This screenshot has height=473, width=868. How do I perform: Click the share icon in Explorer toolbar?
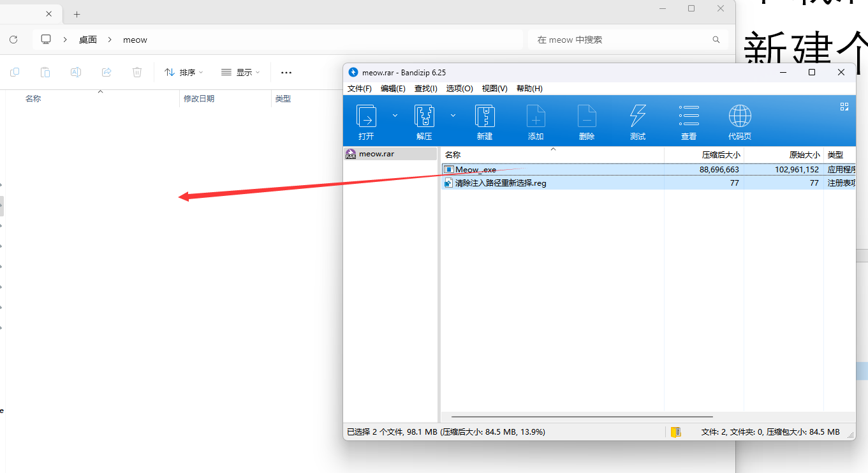(x=107, y=72)
